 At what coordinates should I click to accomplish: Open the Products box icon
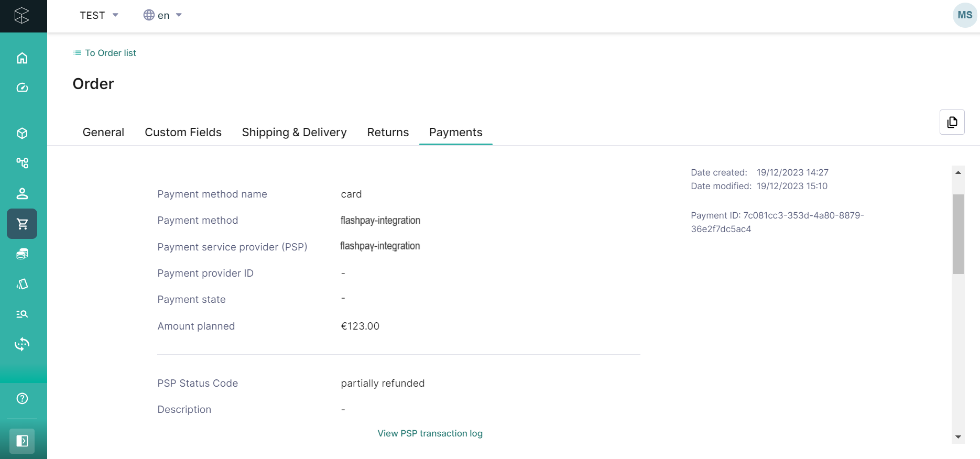(x=22, y=133)
